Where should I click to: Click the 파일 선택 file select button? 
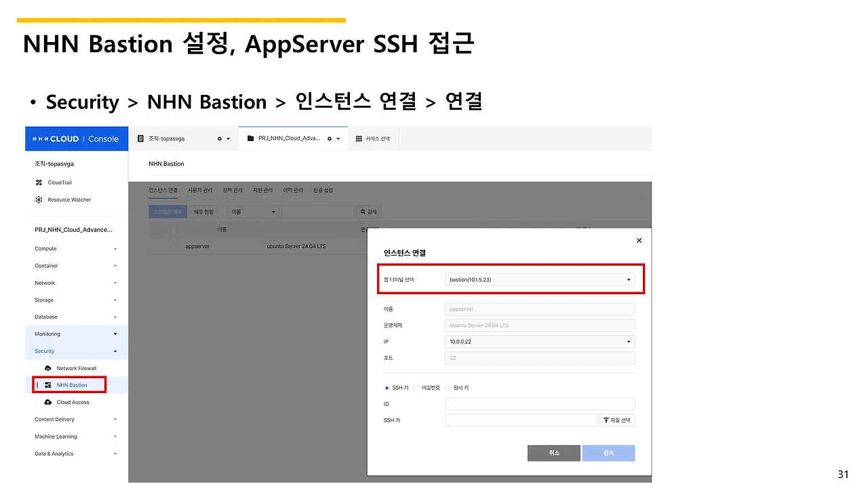618,420
